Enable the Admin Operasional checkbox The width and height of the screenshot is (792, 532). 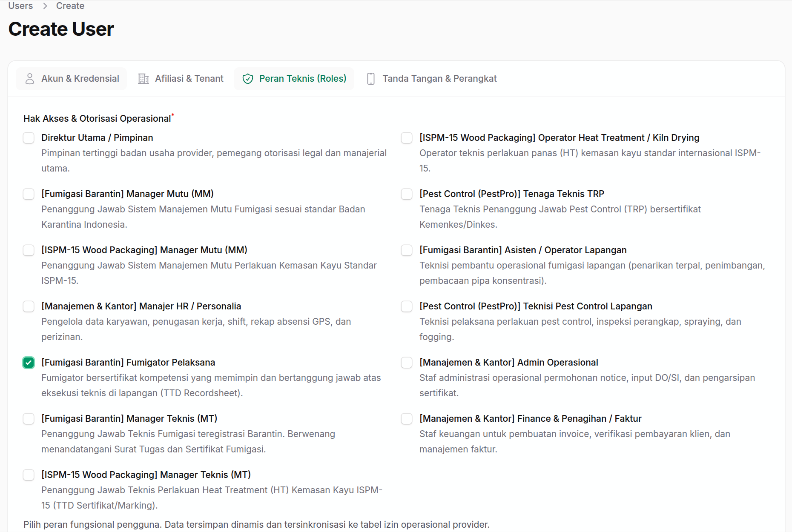(407, 363)
